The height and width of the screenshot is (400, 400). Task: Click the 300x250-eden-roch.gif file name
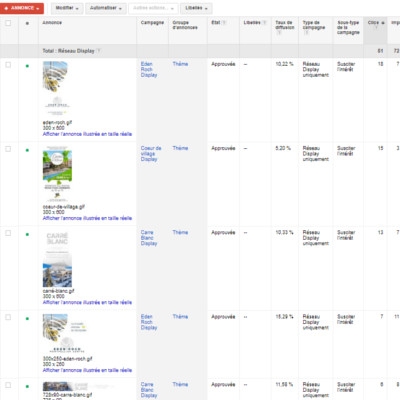pyautogui.click(x=68, y=359)
